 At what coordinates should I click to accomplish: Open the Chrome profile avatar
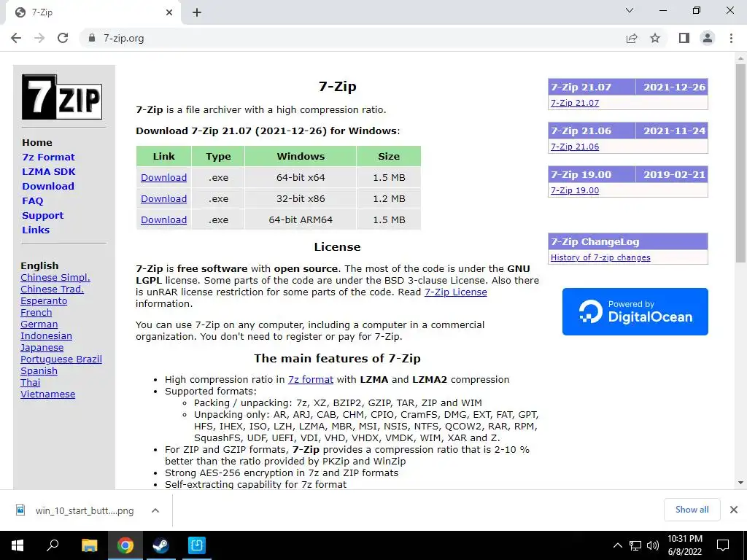click(x=708, y=38)
